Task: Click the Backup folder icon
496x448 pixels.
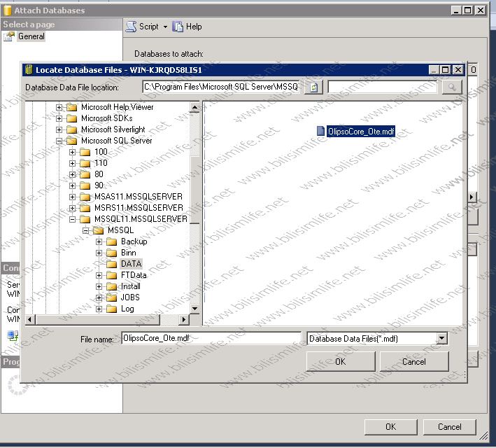Action: click(111, 241)
